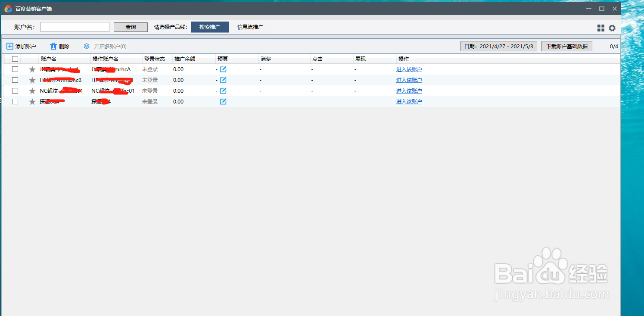Click 下载账户基础数据 button

567,46
